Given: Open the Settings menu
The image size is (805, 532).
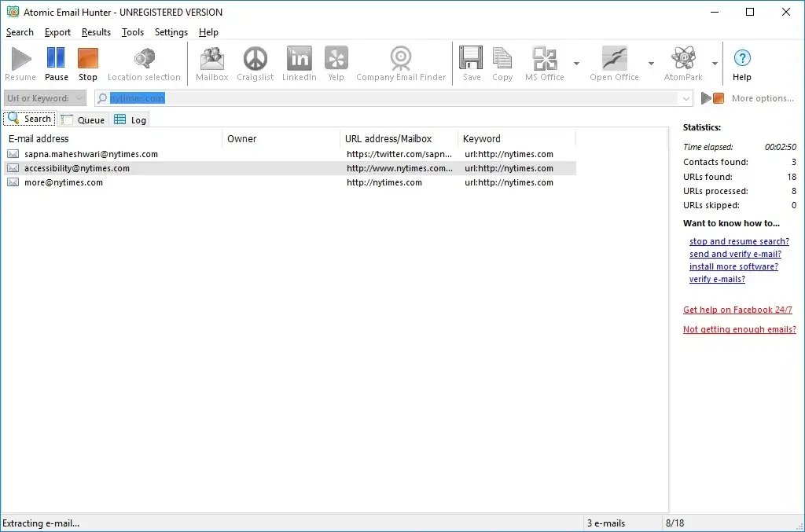Looking at the screenshot, I should point(171,32).
